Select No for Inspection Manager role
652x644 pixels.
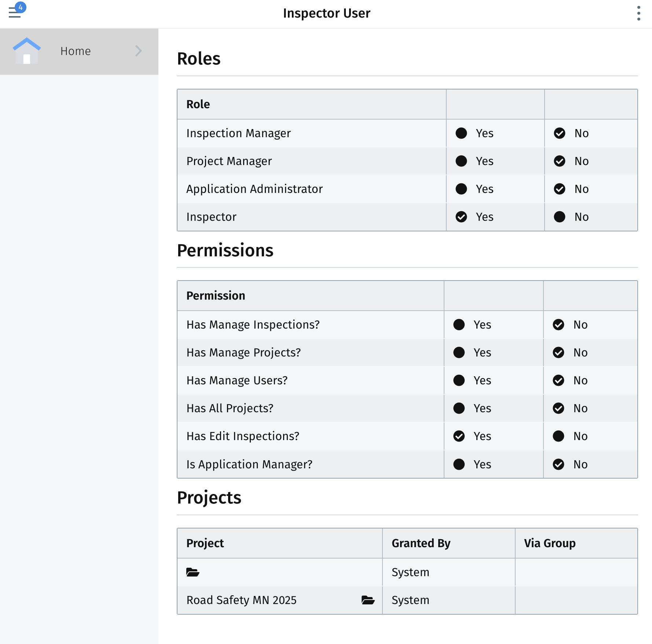[560, 133]
